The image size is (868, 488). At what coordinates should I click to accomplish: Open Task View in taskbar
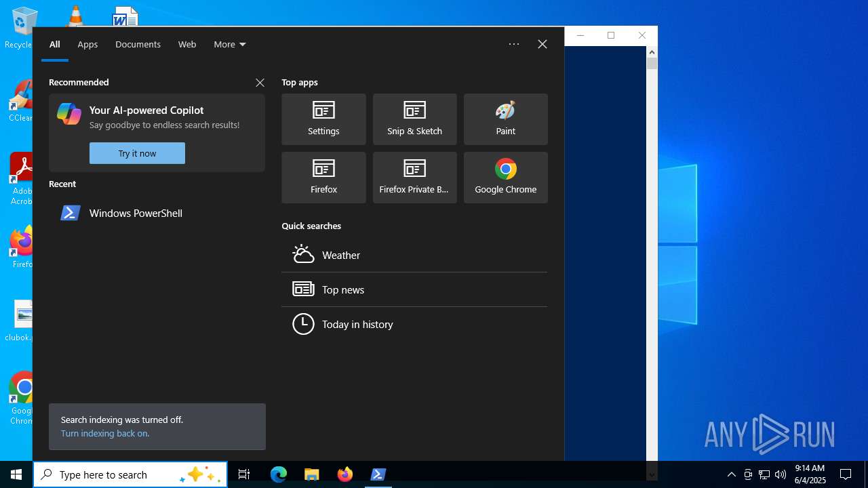point(244,474)
